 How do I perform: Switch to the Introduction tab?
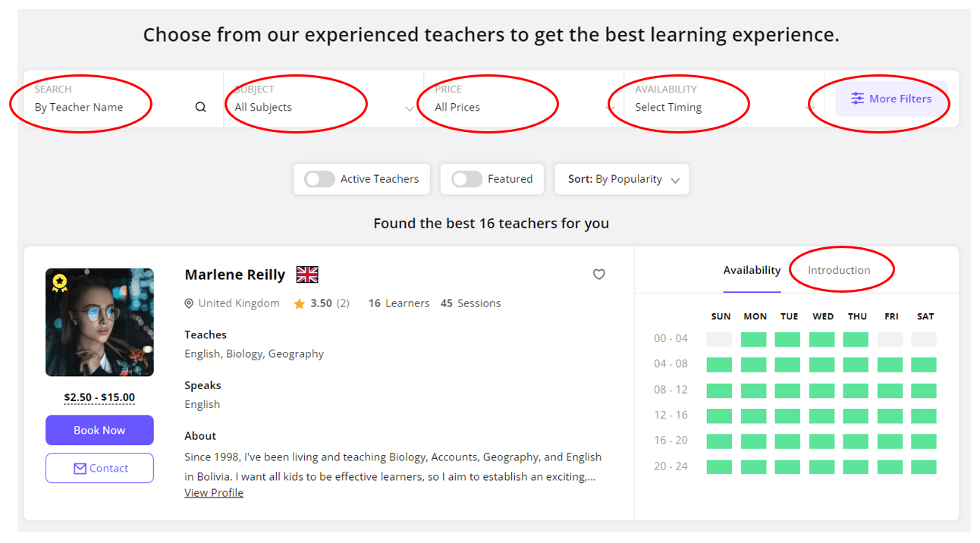click(839, 270)
